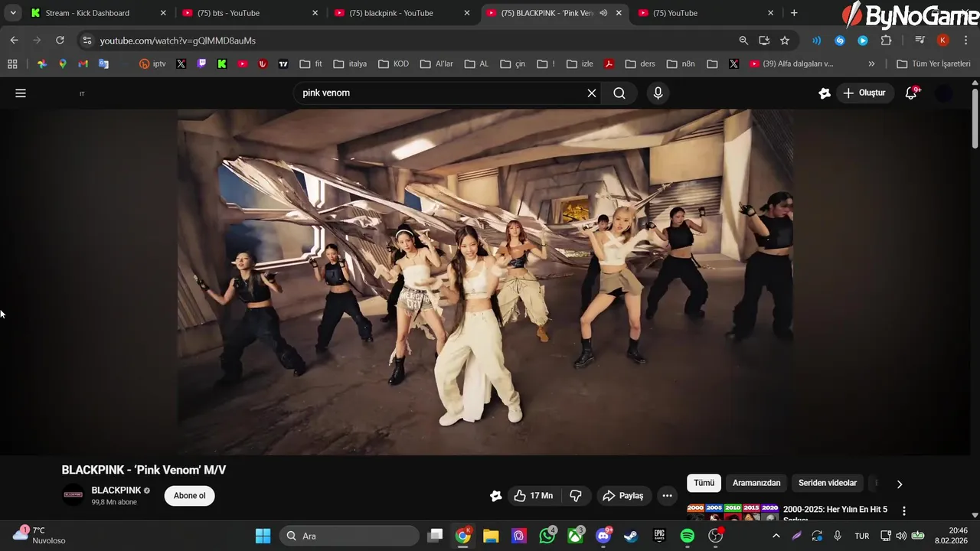Open weather widget 7°C Nuvoloso
The width and height of the screenshot is (980, 551).
pos(38,535)
